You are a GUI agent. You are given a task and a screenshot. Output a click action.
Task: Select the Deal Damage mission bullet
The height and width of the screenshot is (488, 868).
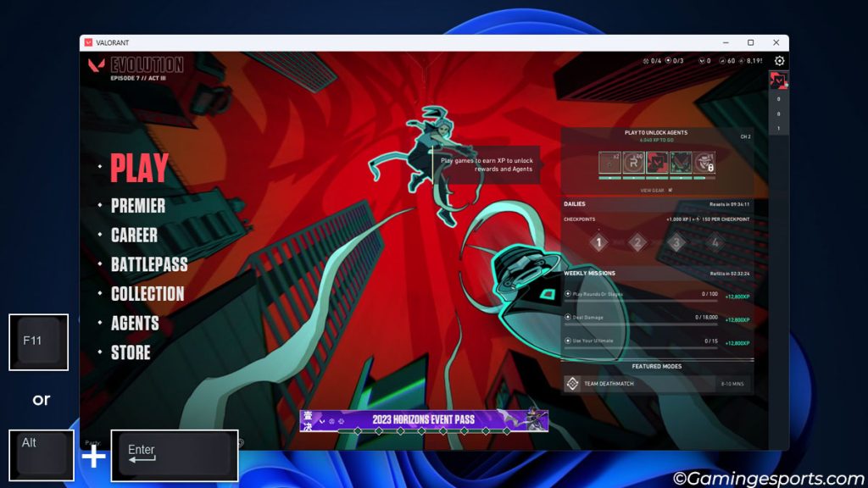pos(568,317)
